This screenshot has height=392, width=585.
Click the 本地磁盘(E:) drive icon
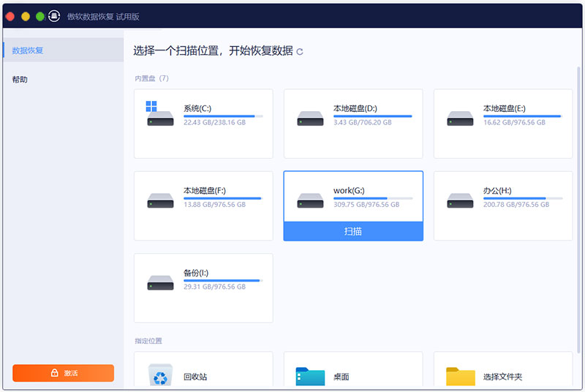tap(460, 118)
